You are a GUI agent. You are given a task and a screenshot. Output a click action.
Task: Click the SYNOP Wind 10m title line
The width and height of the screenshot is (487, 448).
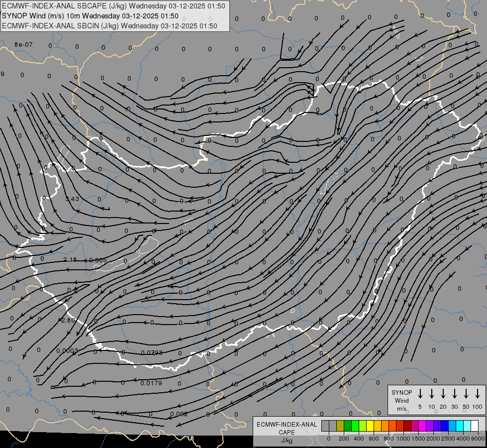pyautogui.click(x=90, y=16)
